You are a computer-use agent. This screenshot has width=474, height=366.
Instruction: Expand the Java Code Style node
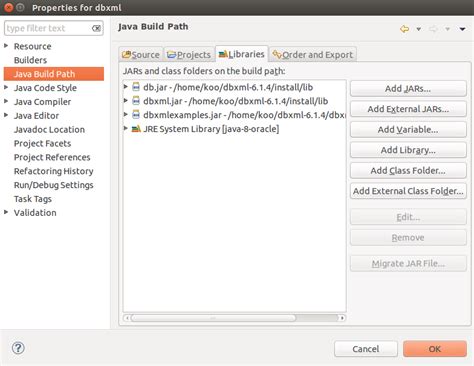click(x=6, y=87)
